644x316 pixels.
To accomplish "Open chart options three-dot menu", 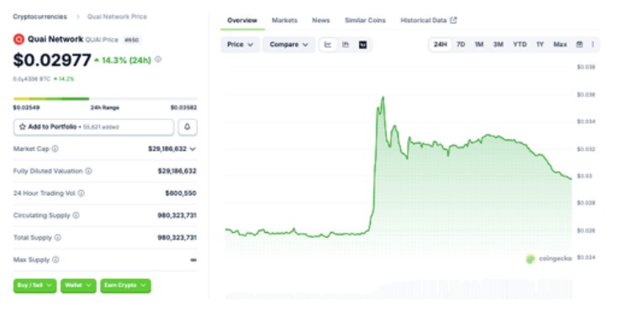I will pyautogui.click(x=592, y=45).
